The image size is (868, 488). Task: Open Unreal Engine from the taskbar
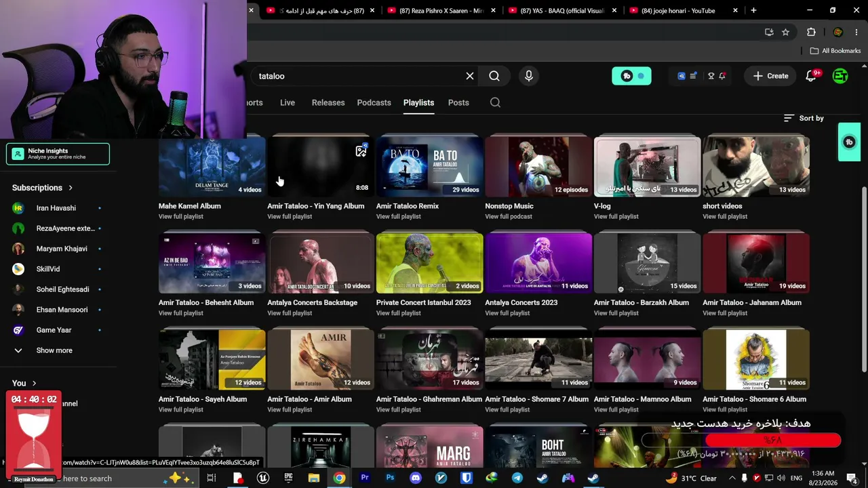(263, 478)
